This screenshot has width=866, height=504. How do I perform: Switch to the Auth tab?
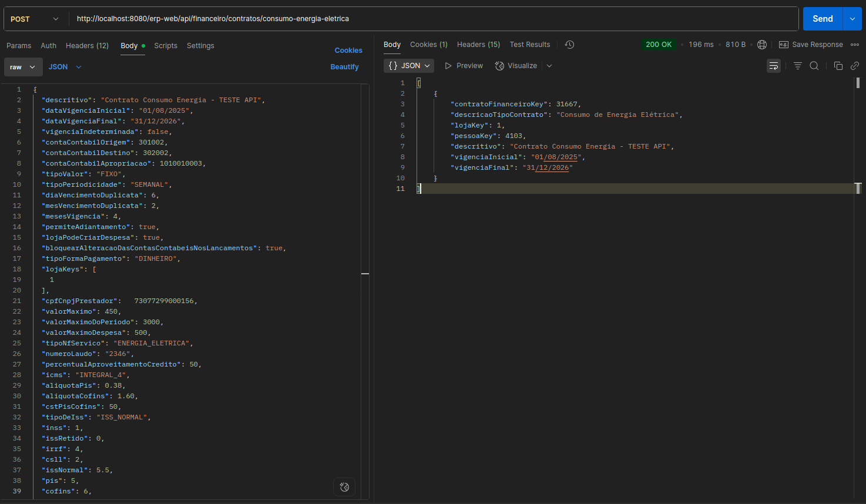point(49,46)
